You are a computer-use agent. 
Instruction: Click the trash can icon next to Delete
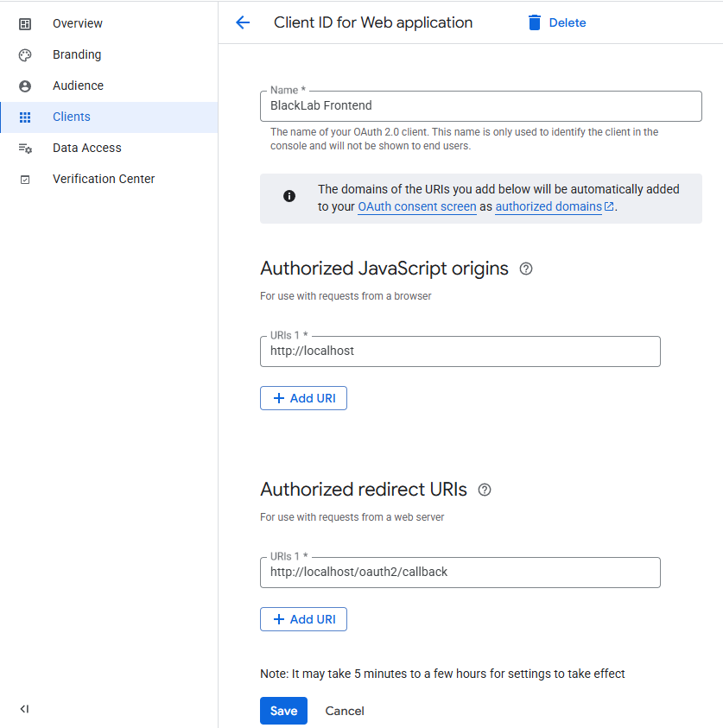click(535, 22)
